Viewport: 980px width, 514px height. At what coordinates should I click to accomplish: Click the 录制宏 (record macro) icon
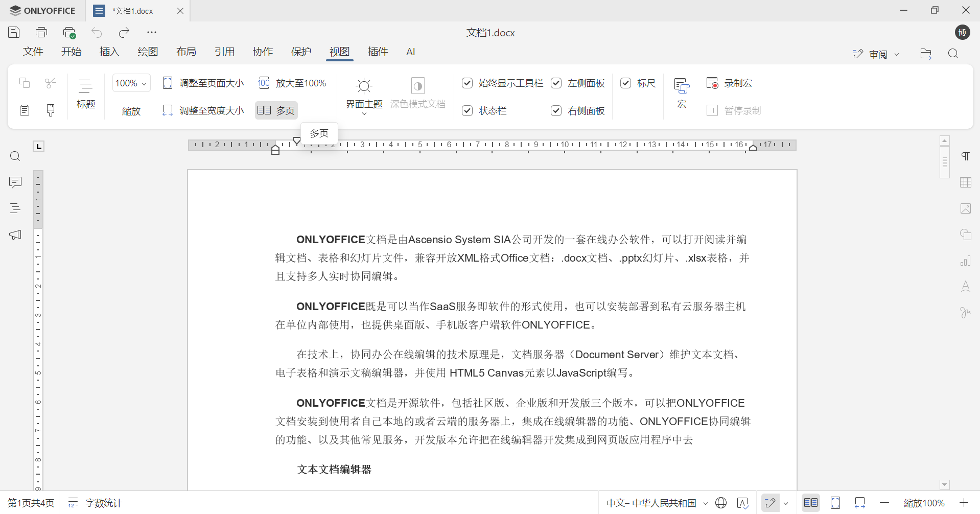713,83
